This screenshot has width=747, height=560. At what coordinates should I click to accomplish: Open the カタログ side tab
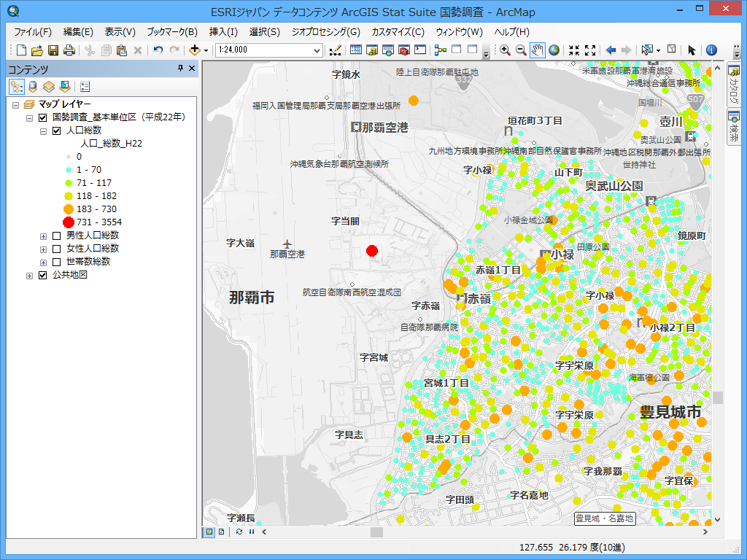pyautogui.click(x=734, y=86)
